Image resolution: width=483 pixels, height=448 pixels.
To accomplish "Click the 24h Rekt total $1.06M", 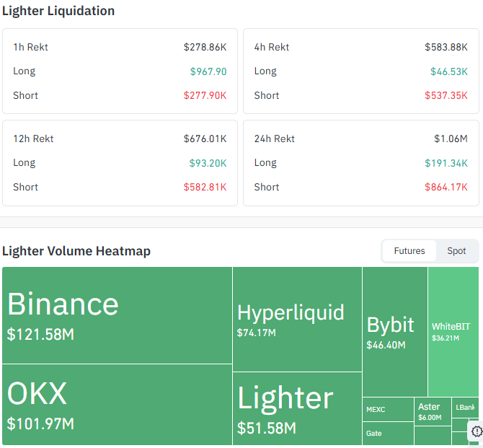I will [x=451, y=139].
